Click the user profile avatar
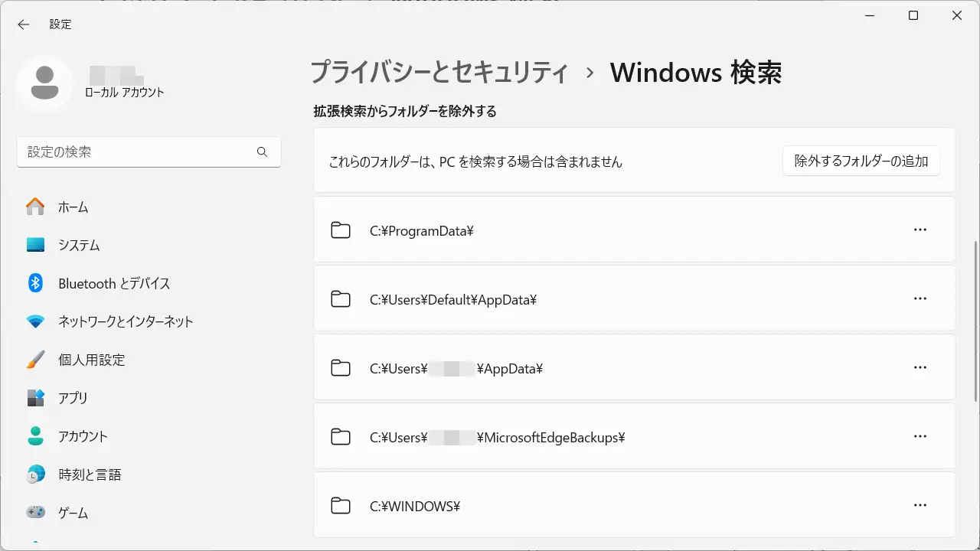The width and height of the screenshot is (980, 551). (45, 83)
